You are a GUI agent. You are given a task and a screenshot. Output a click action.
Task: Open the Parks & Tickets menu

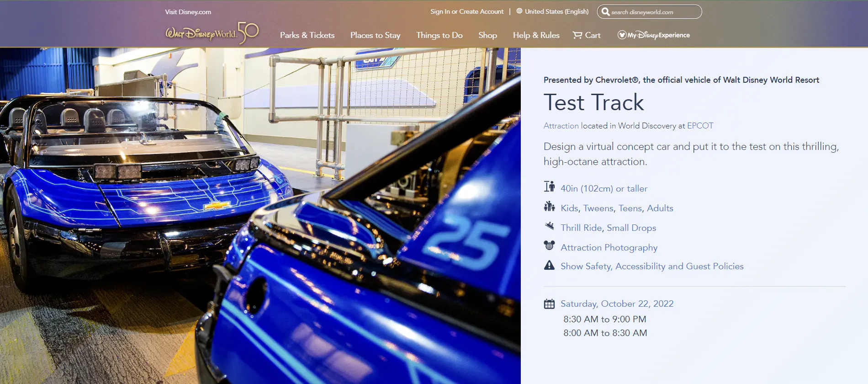coord(307,35)
